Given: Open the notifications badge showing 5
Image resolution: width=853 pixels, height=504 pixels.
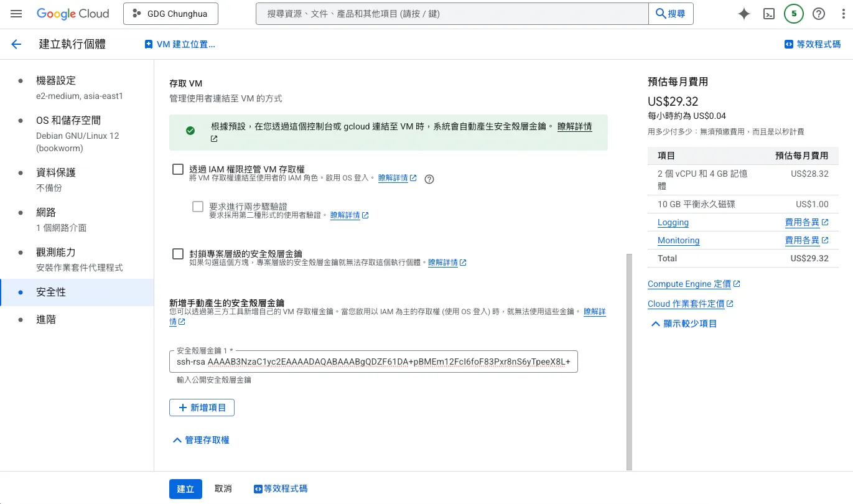Looking at the screenshot, I should point(793,14).
